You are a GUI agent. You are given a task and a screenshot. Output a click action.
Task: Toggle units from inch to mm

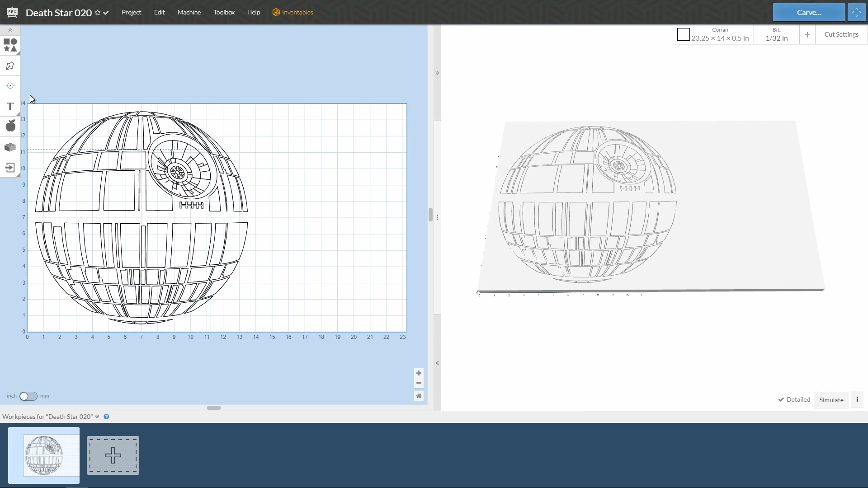pyautogui.click(x=28, y=396)
